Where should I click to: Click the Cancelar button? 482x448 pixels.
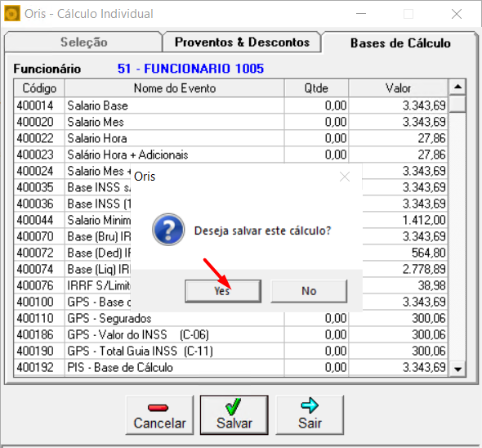click(160, 414)
